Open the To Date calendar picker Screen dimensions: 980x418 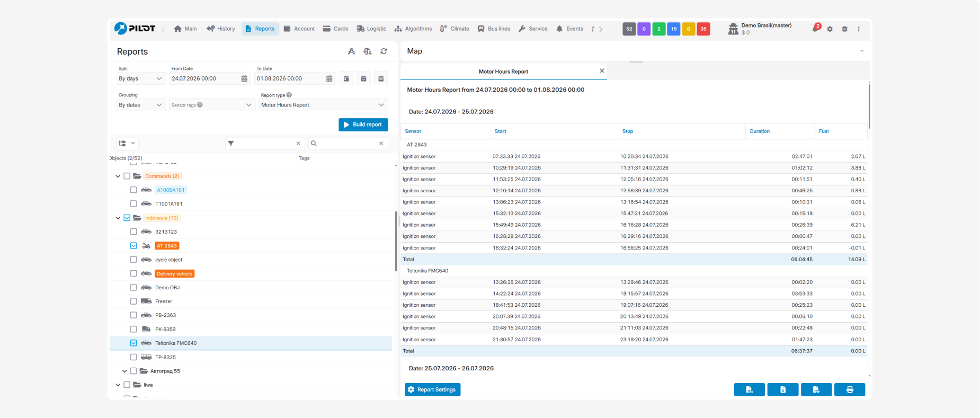click(329, 78)
